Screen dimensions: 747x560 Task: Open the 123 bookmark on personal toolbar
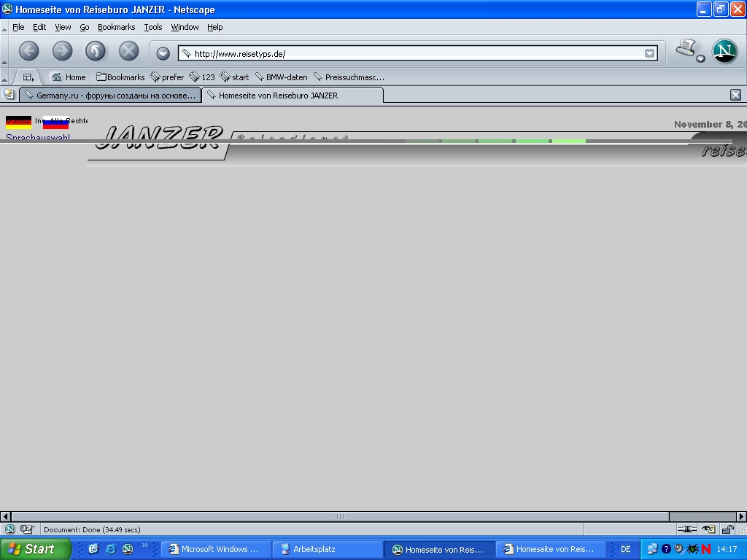tap(203, 77)
